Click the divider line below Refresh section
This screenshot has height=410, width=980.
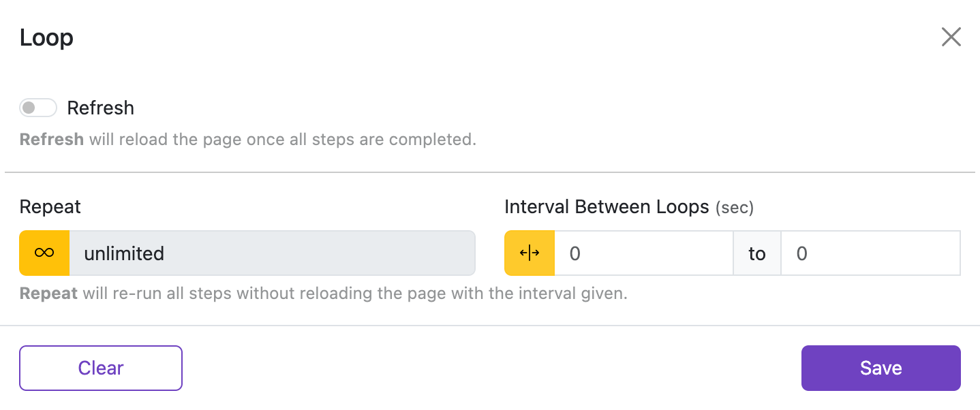490,172
